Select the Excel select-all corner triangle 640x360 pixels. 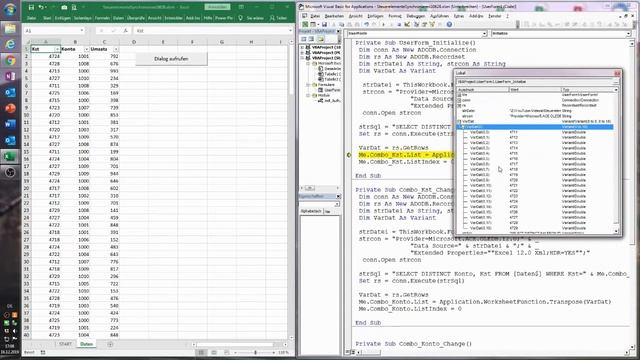click(x=27, y=42)
